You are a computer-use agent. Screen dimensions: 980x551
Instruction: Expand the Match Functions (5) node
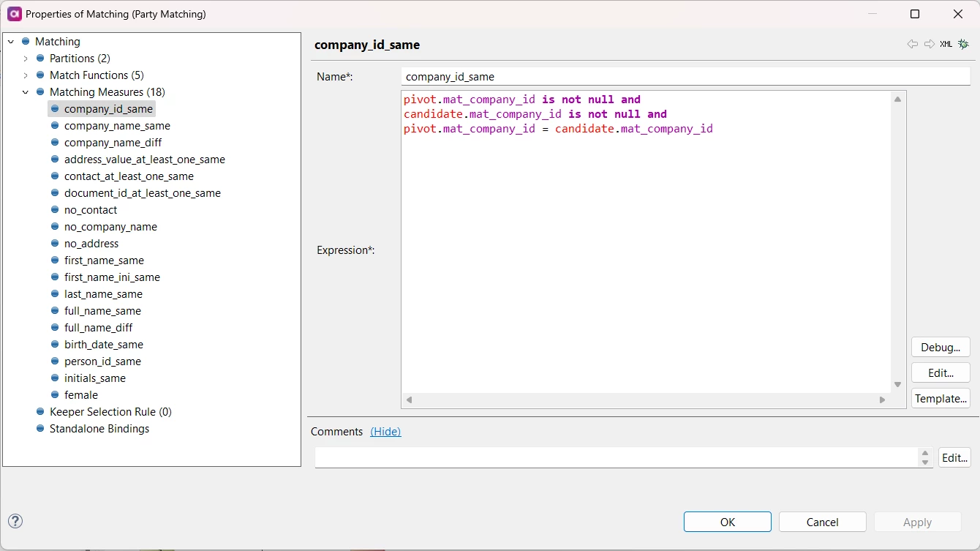click(26, 75)
